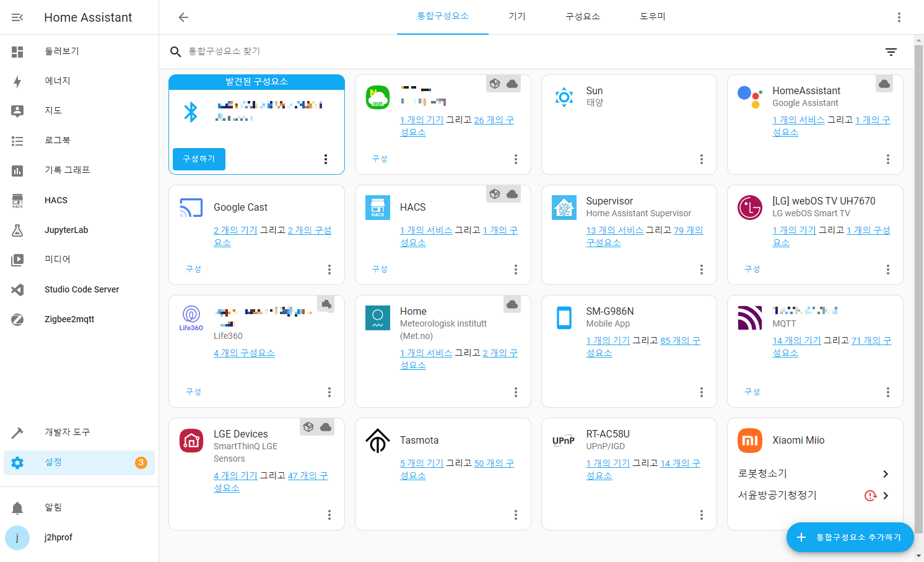The image size is (924, 562).
Task: Switch to the 도우미 helpers tab
Action: [x=653, y=17]
